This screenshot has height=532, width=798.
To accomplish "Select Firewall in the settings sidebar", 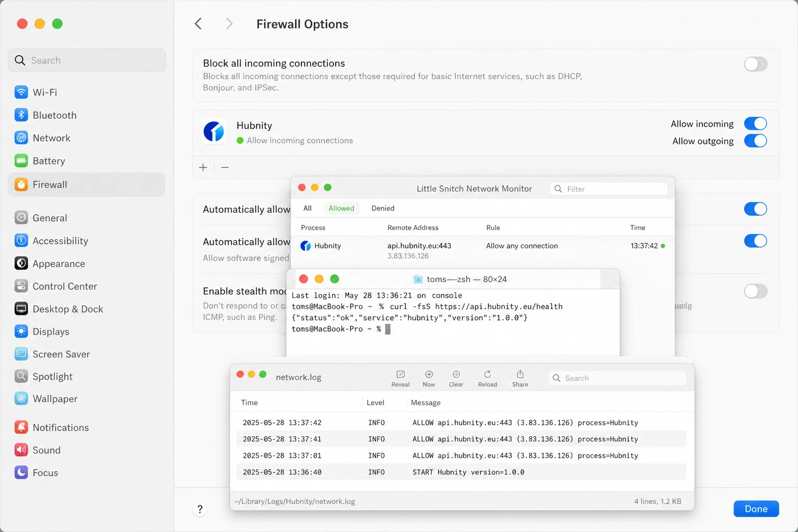I will pos(86,184).
